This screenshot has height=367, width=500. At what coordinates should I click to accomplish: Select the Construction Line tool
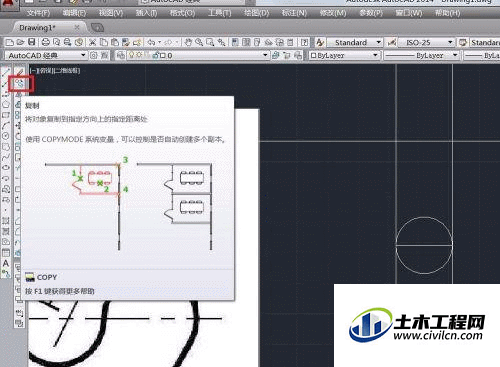[6, 83]
